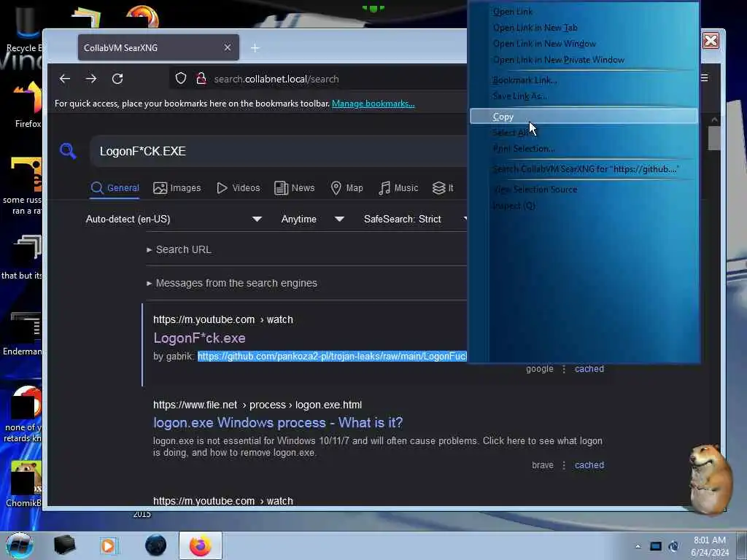
Task: Open the Auto-detect (en-US) language dropdown
Action: (x=174, y=219)
